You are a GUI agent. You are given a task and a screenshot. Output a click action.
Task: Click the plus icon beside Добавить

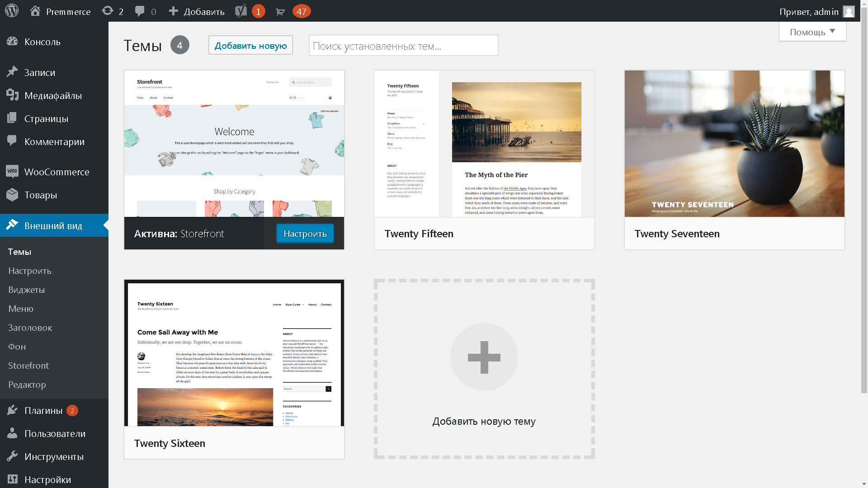174,11
